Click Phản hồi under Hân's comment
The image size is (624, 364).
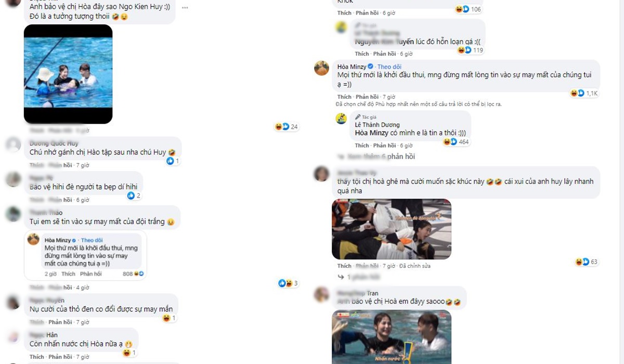coord(60,357)
